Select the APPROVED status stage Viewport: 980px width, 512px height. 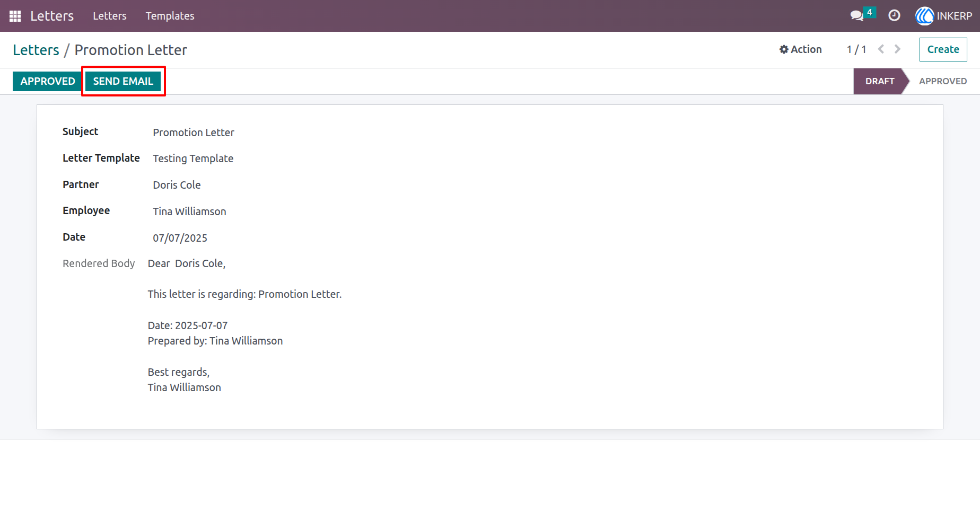[x=943, y=81]
